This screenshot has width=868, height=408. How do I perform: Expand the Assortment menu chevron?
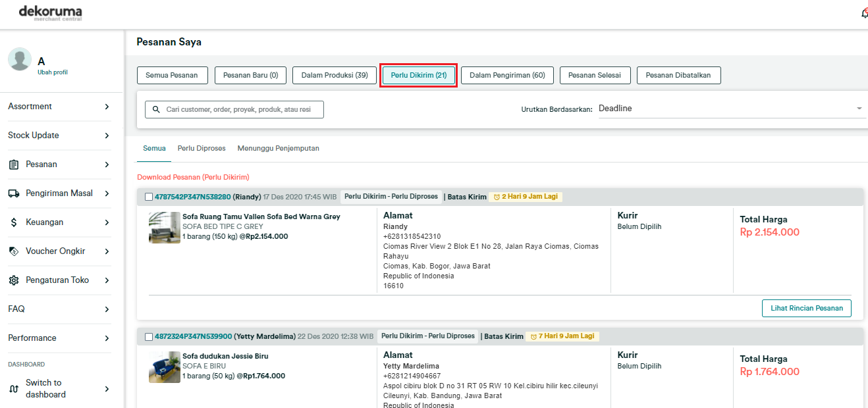click(x=107, y=107)
